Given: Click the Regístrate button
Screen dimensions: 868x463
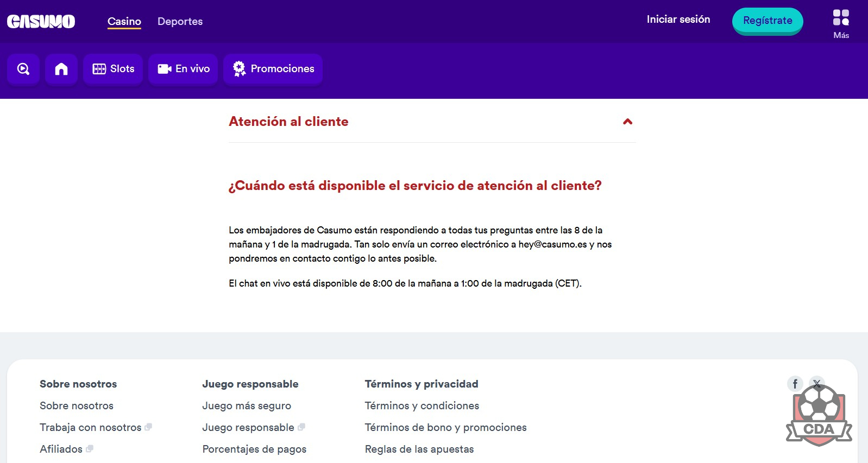Looking at the screenshot, I should click(x=768, y=21).
